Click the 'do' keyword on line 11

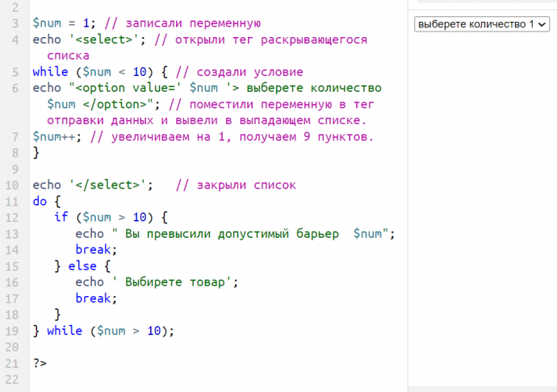click(40, 202)
